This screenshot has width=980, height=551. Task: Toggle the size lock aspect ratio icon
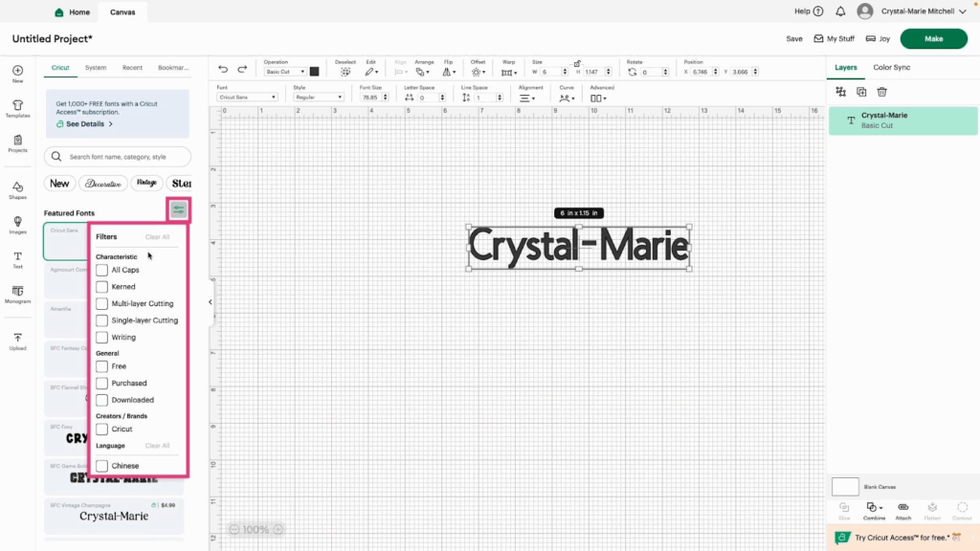tap(577, 63)
